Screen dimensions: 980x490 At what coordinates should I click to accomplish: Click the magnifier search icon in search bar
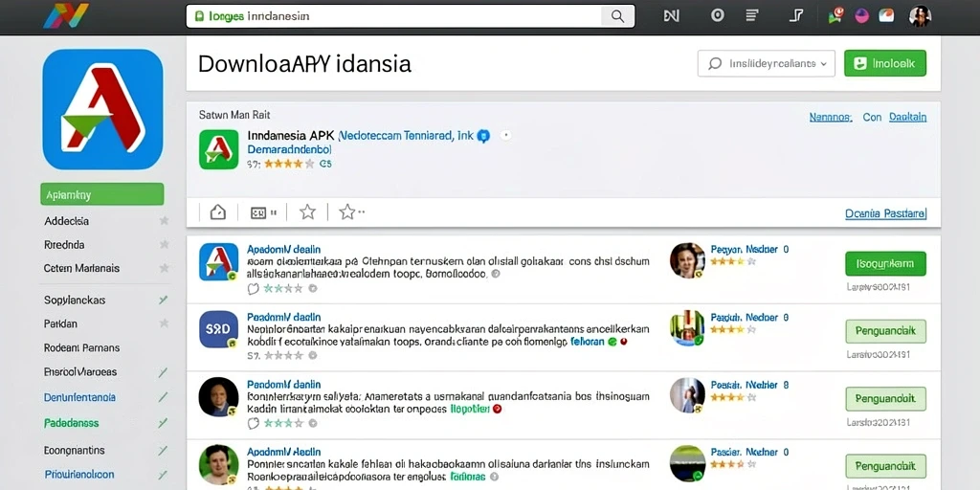[617, 16]
